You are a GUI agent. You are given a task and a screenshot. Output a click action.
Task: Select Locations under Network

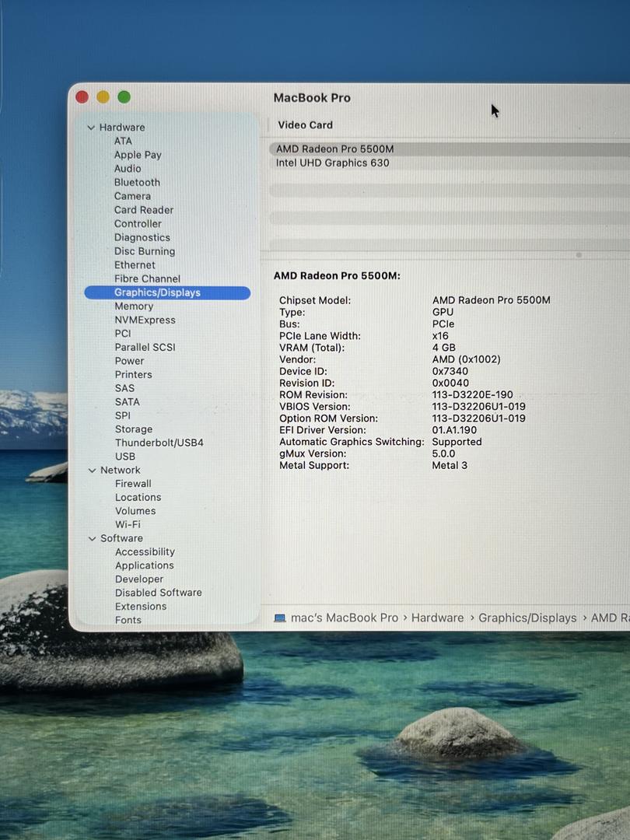[138, 497]
